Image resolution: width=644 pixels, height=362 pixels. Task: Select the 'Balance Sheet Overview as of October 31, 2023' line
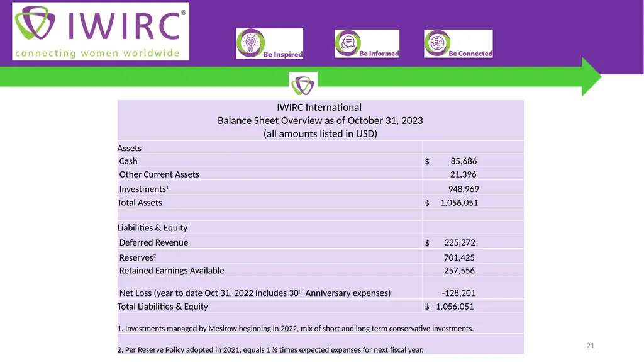[320, 120]
